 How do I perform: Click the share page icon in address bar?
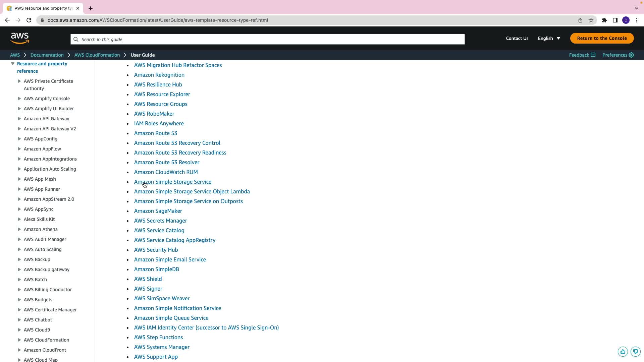click(580, 20)
